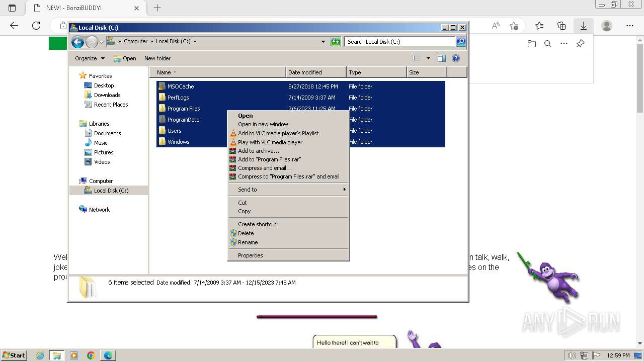Select the Program Files folder

click(183, 109)
